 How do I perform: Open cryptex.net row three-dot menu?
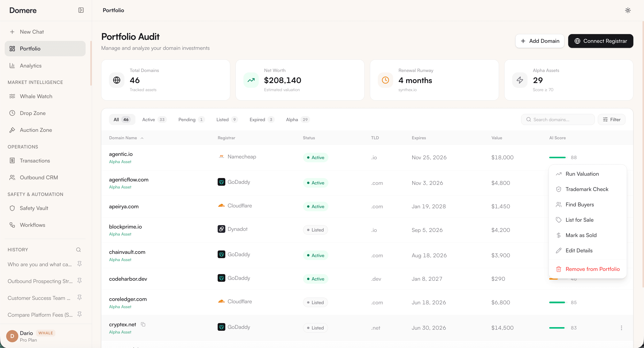[x=621, y=328]
